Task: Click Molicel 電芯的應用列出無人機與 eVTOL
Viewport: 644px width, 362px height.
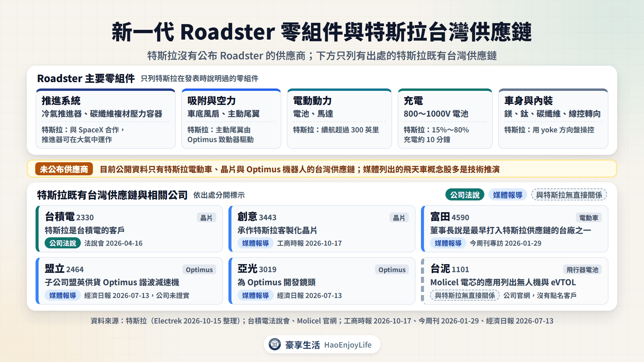Action: 503,282
